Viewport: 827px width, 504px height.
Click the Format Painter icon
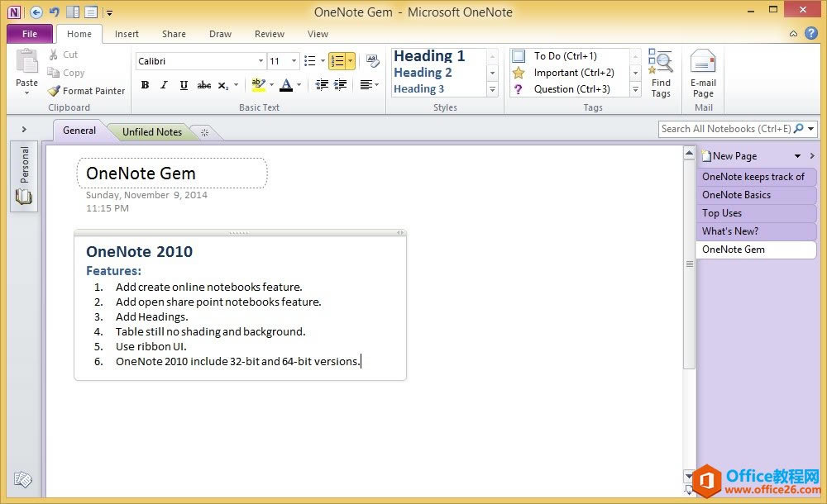pos(54,91)
